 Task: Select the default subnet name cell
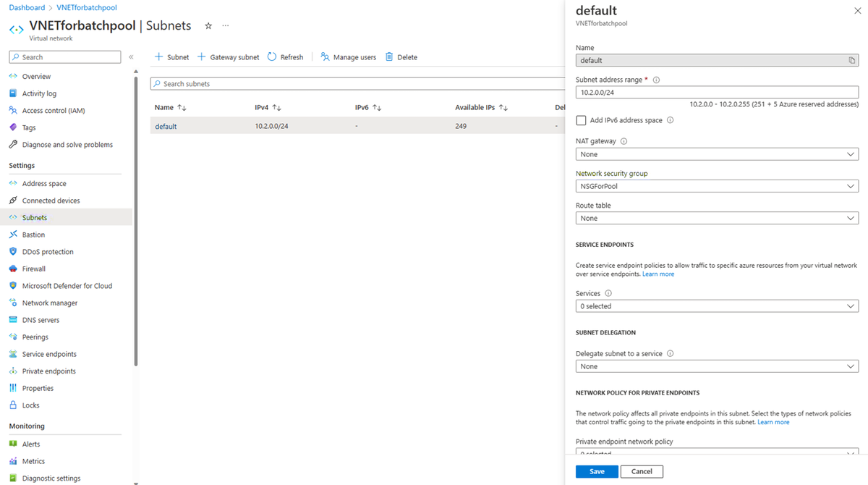coord(166,126)
